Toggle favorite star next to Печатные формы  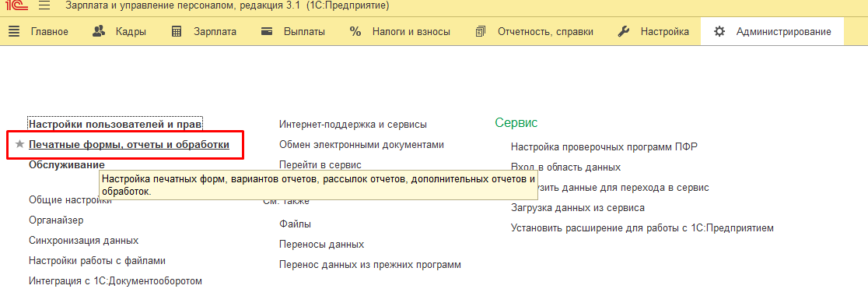pyautogui.click(x=19, y=145)
